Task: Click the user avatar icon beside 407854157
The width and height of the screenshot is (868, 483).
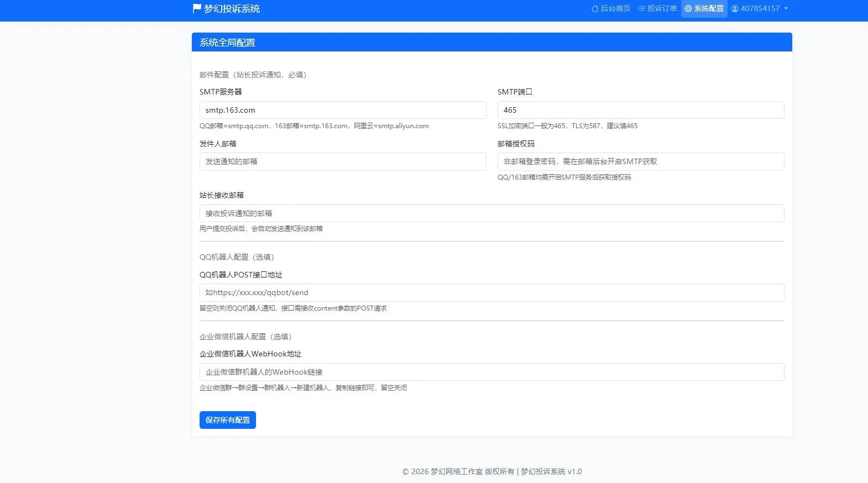Action: pyautogui.click(x=735, y=9)
